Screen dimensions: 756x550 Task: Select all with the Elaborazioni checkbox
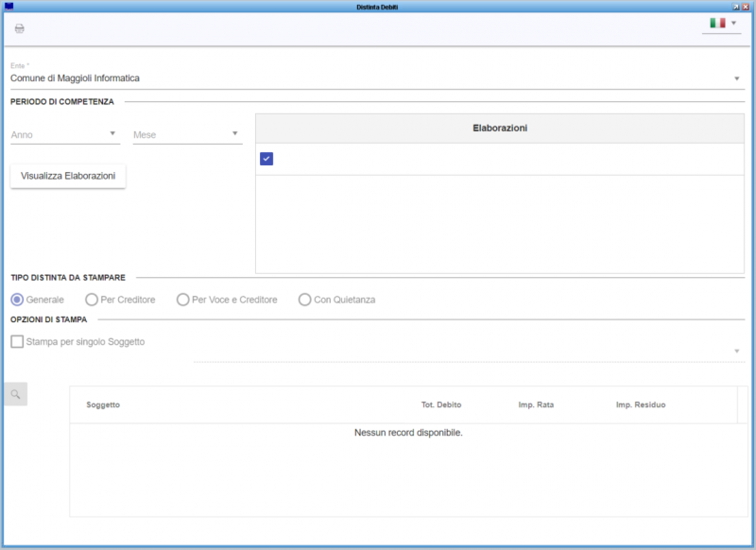[x=266, y=159]
